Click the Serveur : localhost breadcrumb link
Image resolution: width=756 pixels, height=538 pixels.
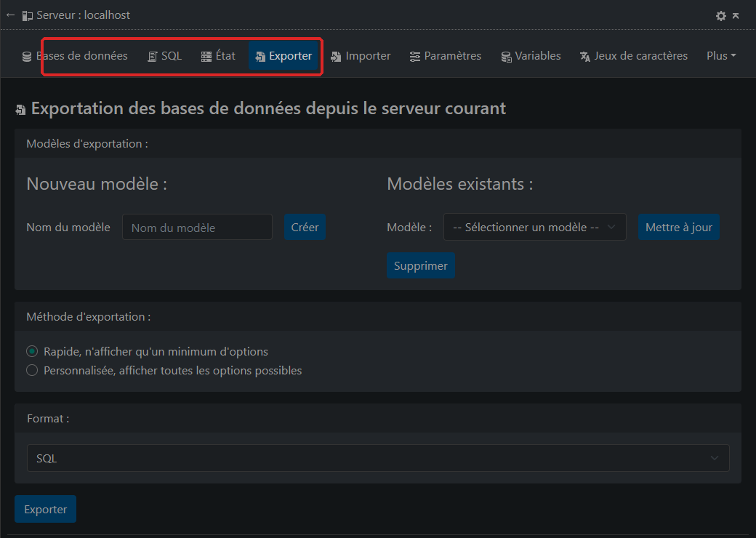pyautogui.click(x=83, y=15)
